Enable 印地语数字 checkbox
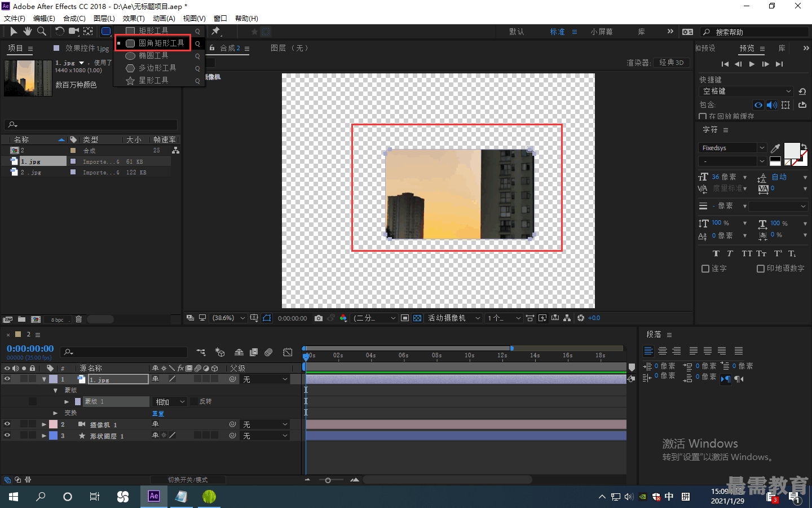 point(761,269)
